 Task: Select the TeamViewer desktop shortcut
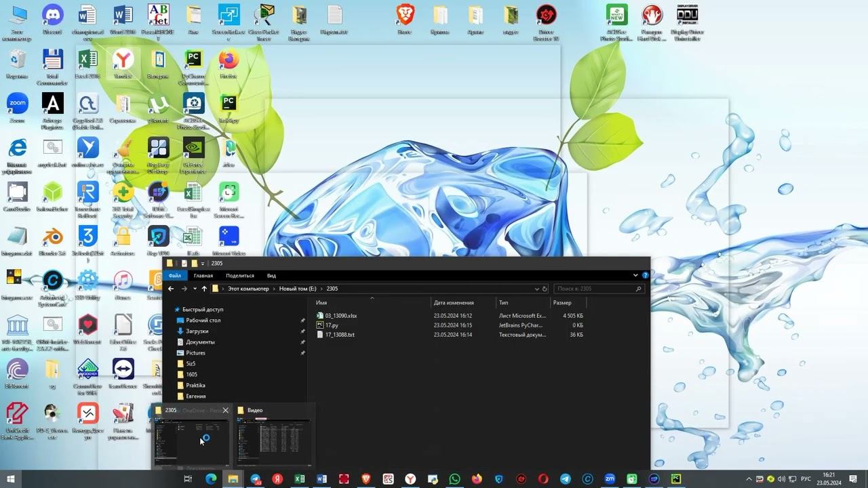click(123, 373)
